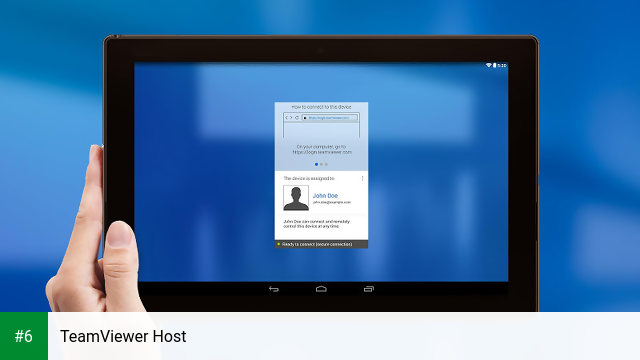Viewport: 640px width, 360px height.
Task: Tap the Android back navigation button
Action: click(x=273, y=289)
